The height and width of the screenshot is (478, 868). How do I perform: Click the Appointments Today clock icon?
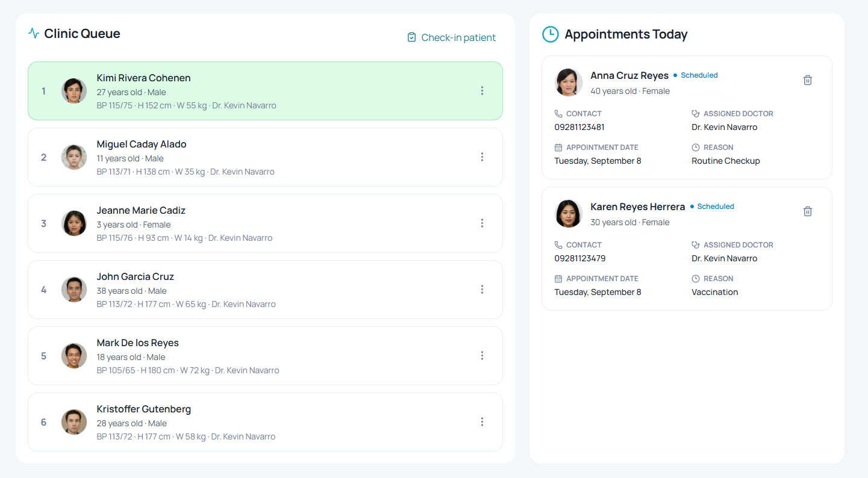[551, 34]
